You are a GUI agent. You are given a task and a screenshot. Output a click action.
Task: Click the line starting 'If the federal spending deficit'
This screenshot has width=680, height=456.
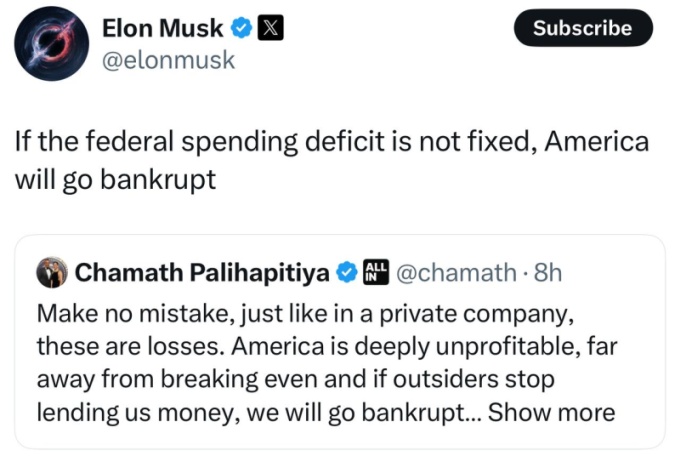pyautogui.click(x=331, y=142)
